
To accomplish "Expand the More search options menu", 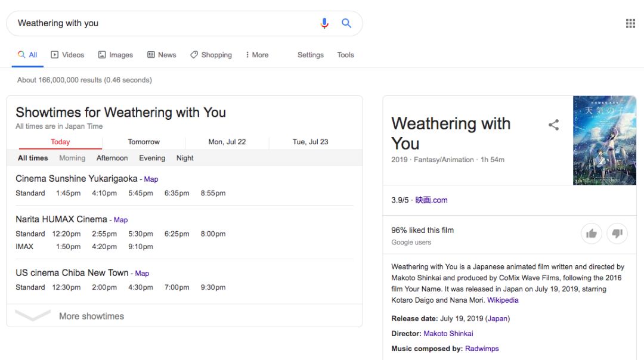I will pos(257,55).
